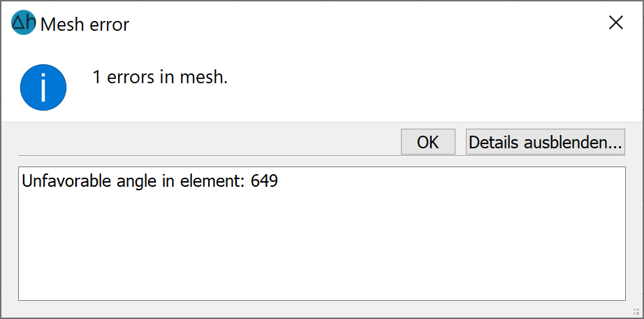
Task: Click the separator line beneath the buttons
Action: tap(321, 156)
